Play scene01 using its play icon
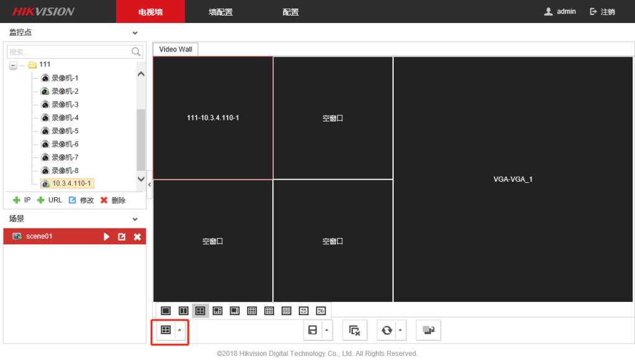 pos(107,237)
